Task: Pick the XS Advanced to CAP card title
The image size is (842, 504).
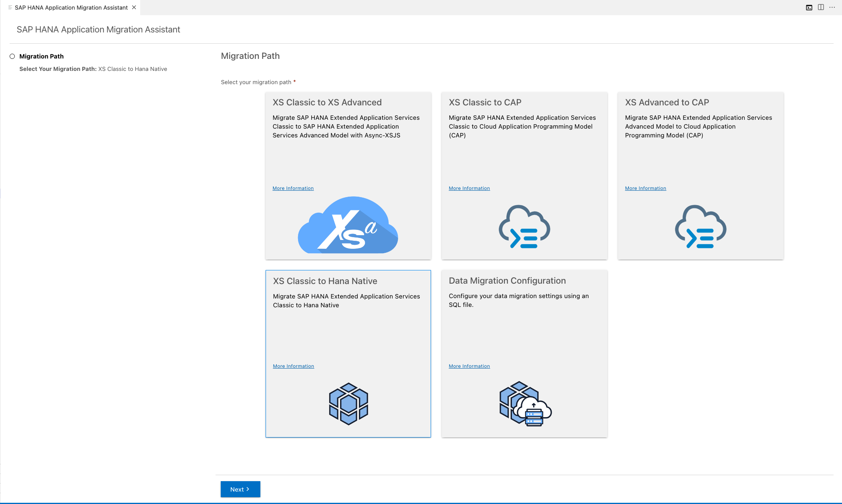Action: coord(667,103)
